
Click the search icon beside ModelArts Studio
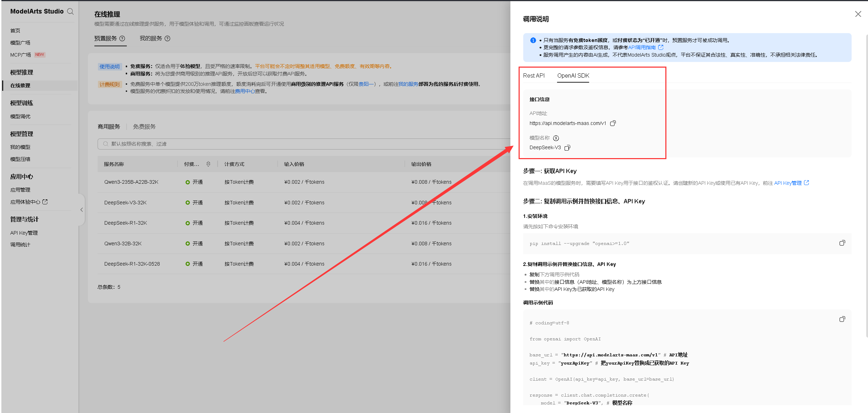click(71, 11)
